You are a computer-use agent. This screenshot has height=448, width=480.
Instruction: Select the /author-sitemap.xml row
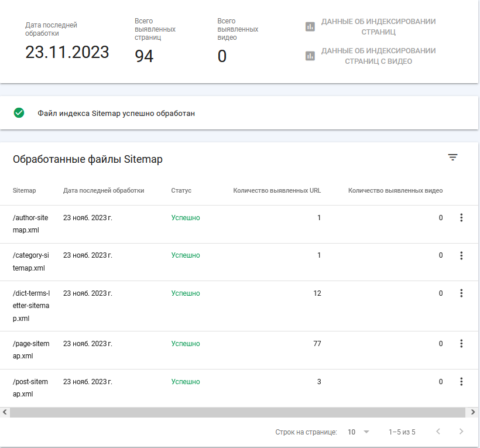pos(239,224)
